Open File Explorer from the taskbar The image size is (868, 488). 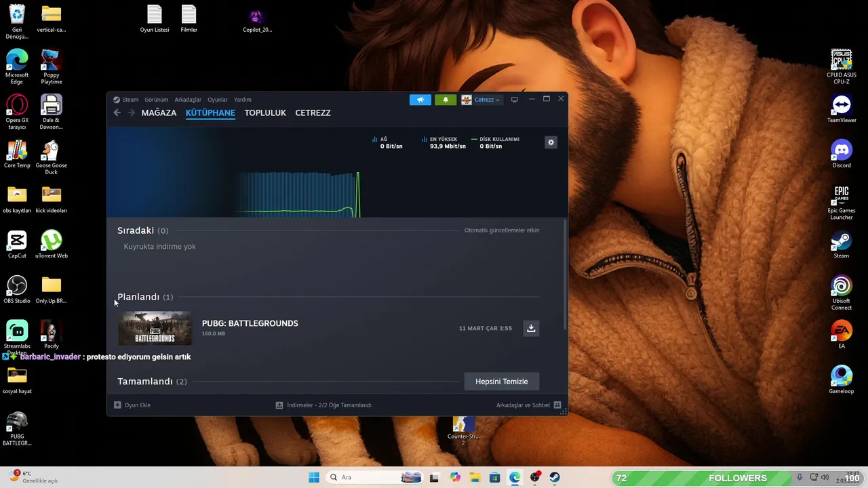click(475, 477)
